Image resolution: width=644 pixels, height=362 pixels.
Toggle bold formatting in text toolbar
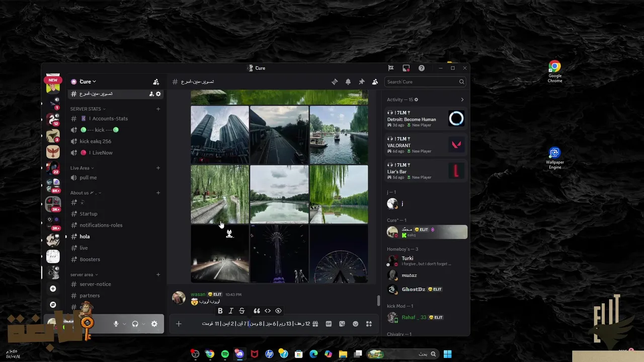220,311
